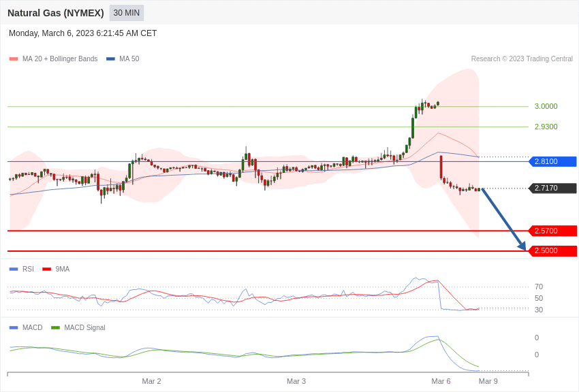Click the date line 'Monday, March 6, 2023 6:21:45 AM CET'

point(82,33)
